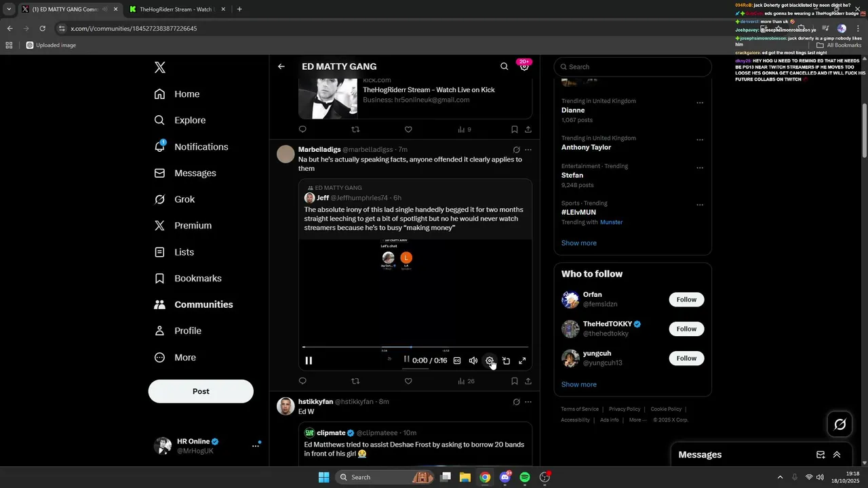Bookmark the Kick stream link post
This screenshot has height=488, width=868.
point(515,129)
